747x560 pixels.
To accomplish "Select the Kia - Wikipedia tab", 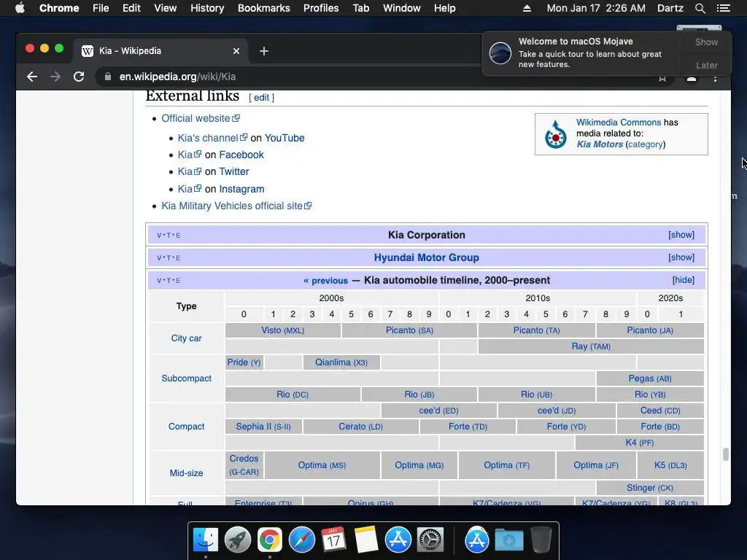I will pos(160,51).
